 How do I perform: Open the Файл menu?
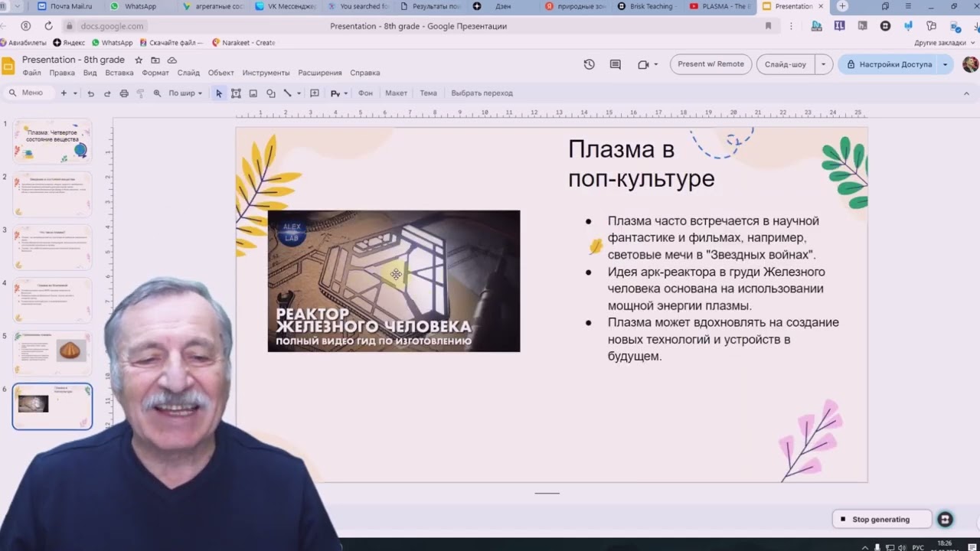tap(31, 73)
